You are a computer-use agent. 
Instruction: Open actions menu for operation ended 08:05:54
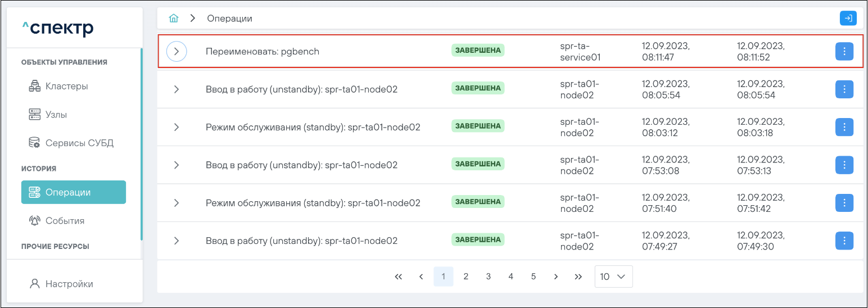[x=844, y=89]
